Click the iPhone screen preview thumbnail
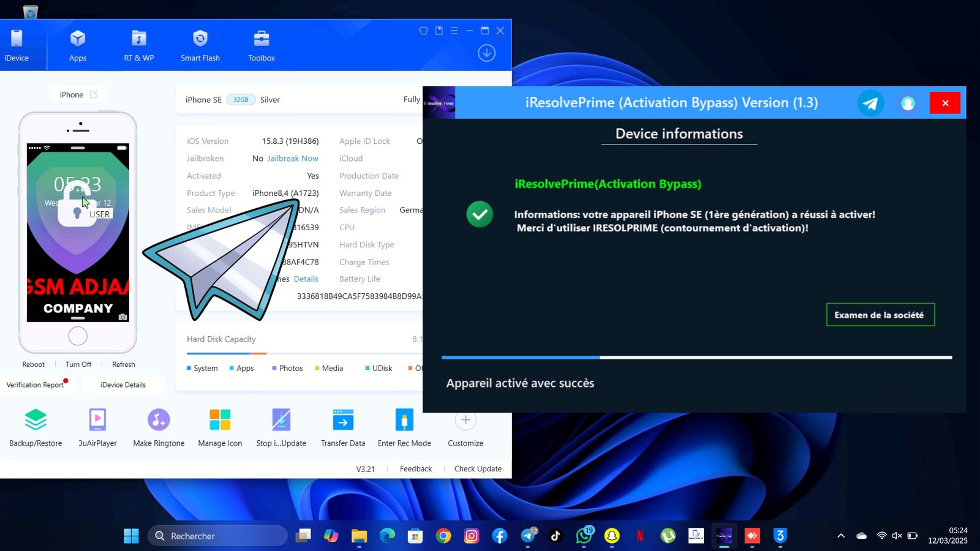 tap(78, 233)
